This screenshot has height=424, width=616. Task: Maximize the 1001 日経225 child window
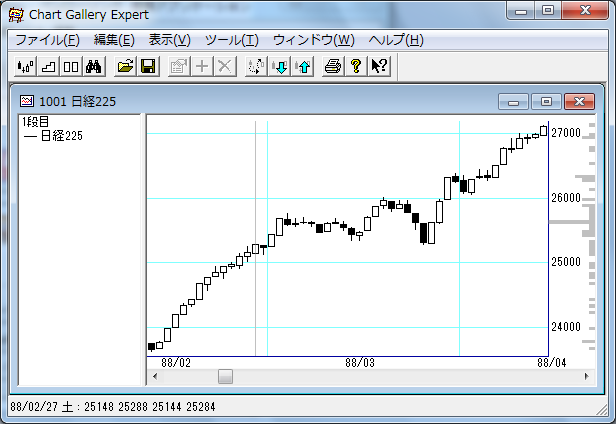pos(546,102)
